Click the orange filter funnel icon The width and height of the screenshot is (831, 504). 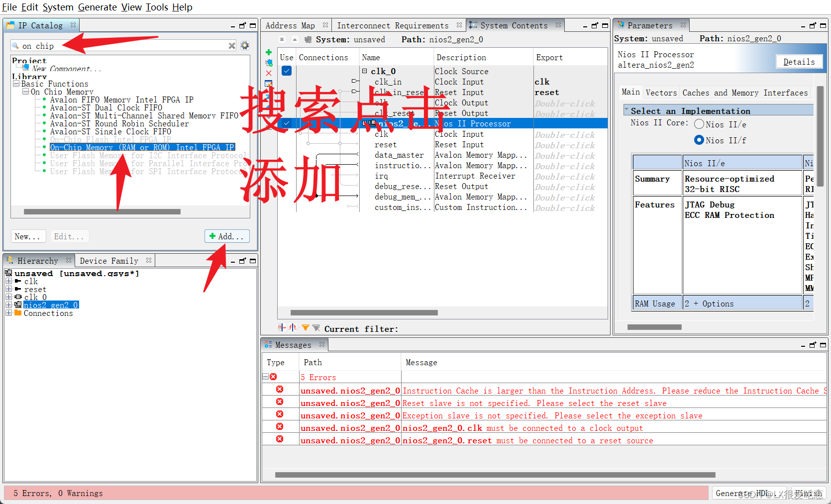(306, 327)
